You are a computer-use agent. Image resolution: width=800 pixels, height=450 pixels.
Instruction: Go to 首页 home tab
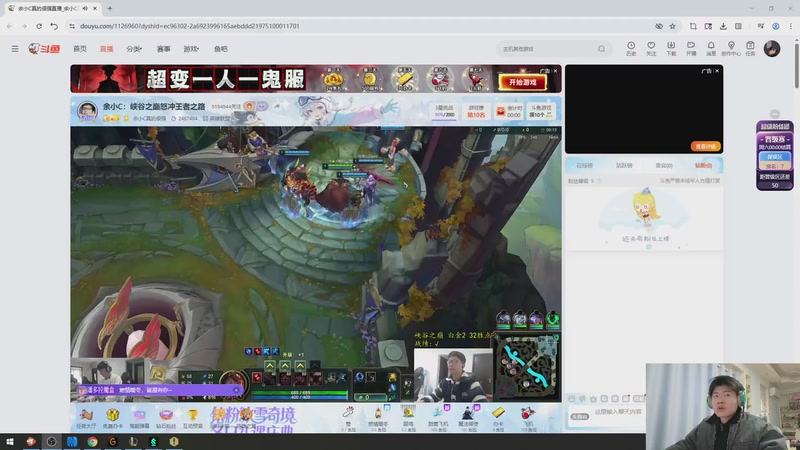pos(80,49)
